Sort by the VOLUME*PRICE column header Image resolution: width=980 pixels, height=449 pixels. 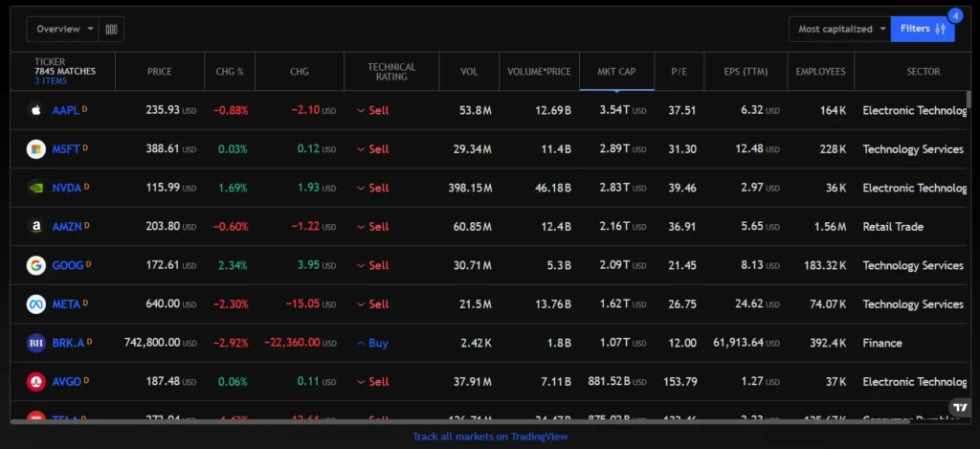coord(540,72)
